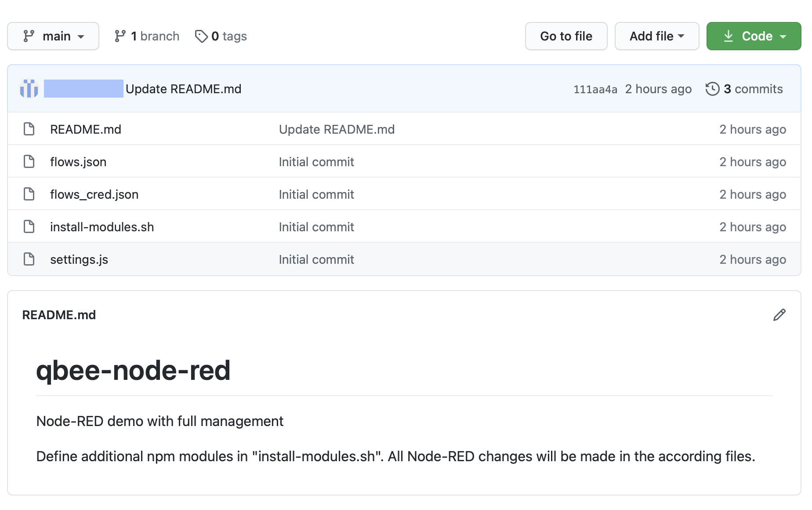Expand the green Code dropdown
Image resolution: width=812 pixels, height=510 pixels.
pyautogui.click(x=754, y=36)
